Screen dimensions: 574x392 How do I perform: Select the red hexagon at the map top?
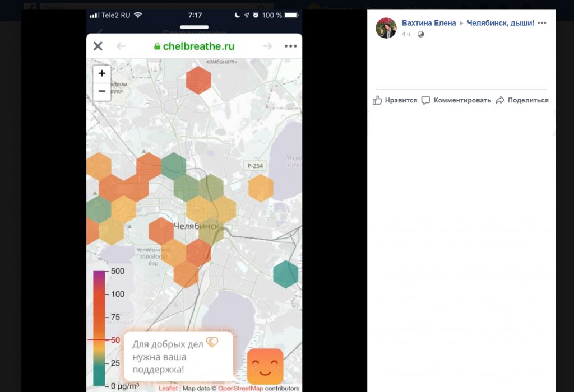198,80
